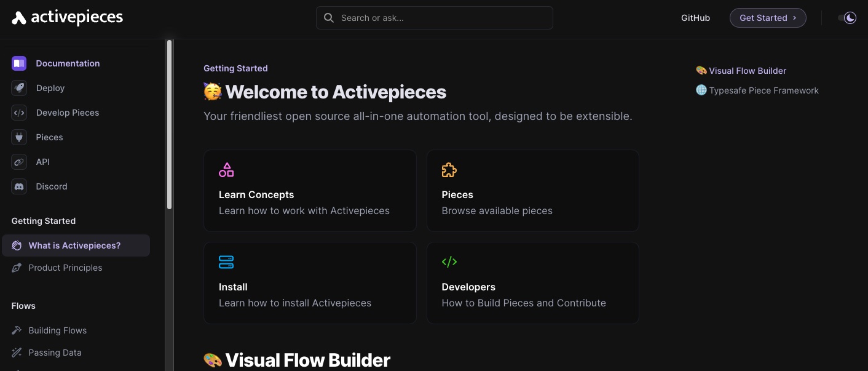Click the Discord icon in sidebar
Screen dimensions: 868x371
pyautogui.click(x=19, y=186)
